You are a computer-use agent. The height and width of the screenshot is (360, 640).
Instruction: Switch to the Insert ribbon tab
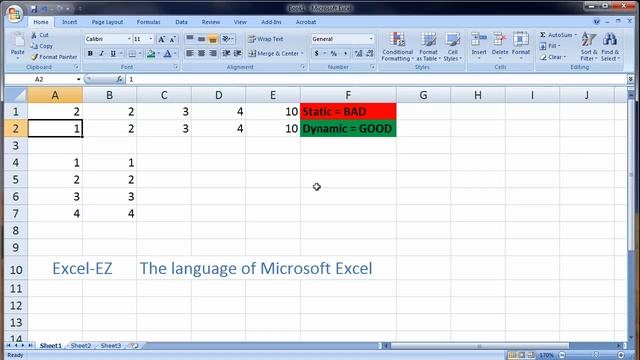tap(69, 22)
